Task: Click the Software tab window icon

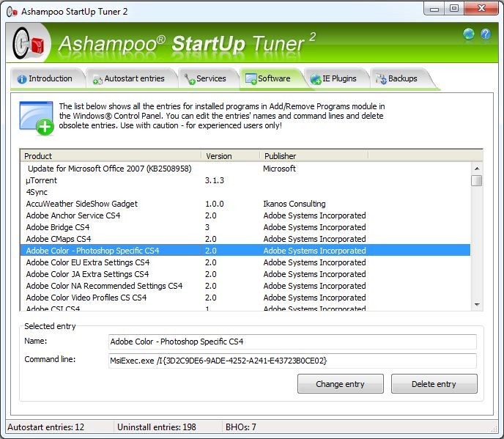Action: pyautogui.click(x=251, y=79)
